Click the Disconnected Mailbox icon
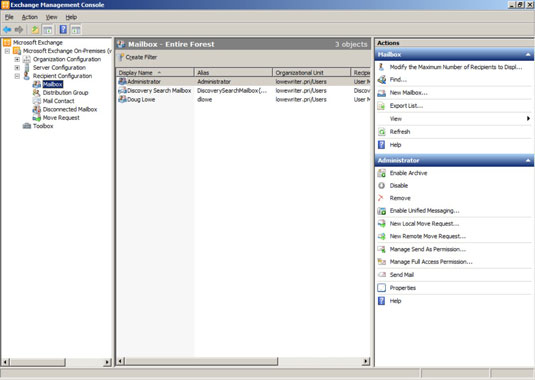535x380 pixels. pyautogui.click(x=37, y=109)
